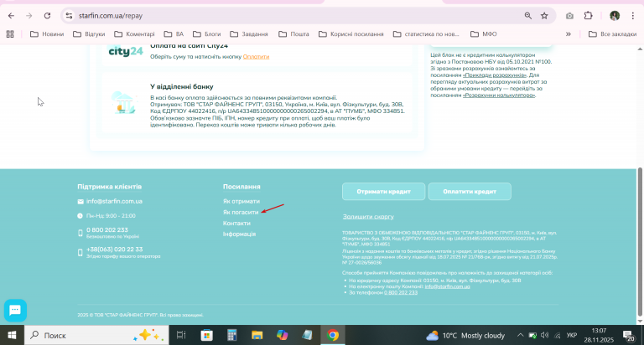Screen dimensions: 644x345
Task: Open the live chat bubble widget
Action: pyautogui.click(x=15, y=311)
